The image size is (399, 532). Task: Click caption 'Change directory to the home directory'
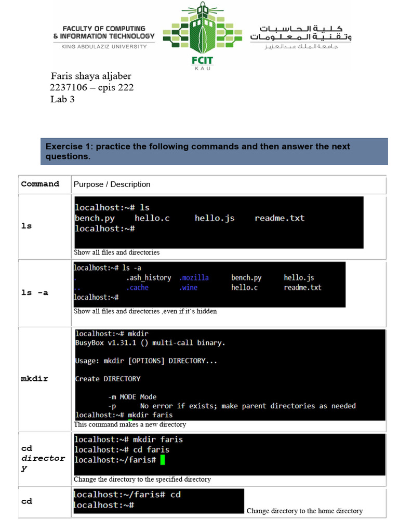point(304,511)
